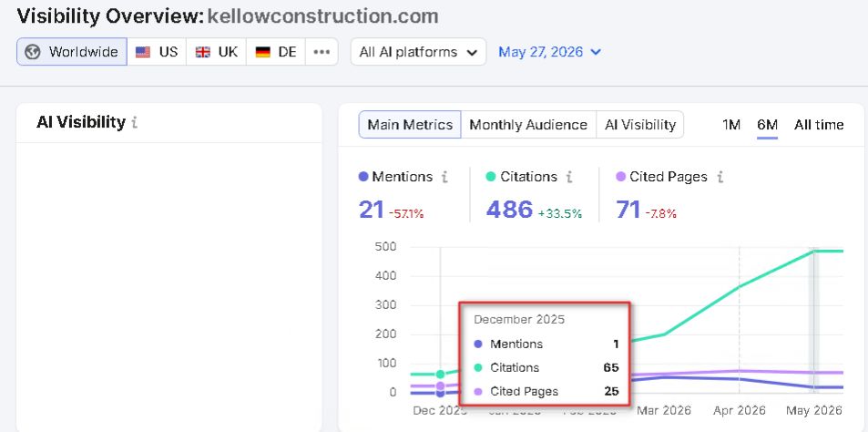Image resolution: width=868 pixels, height=432 pixels.
Task: Click the December 2025 tooltip heading
Action: (x=519, y=320)
